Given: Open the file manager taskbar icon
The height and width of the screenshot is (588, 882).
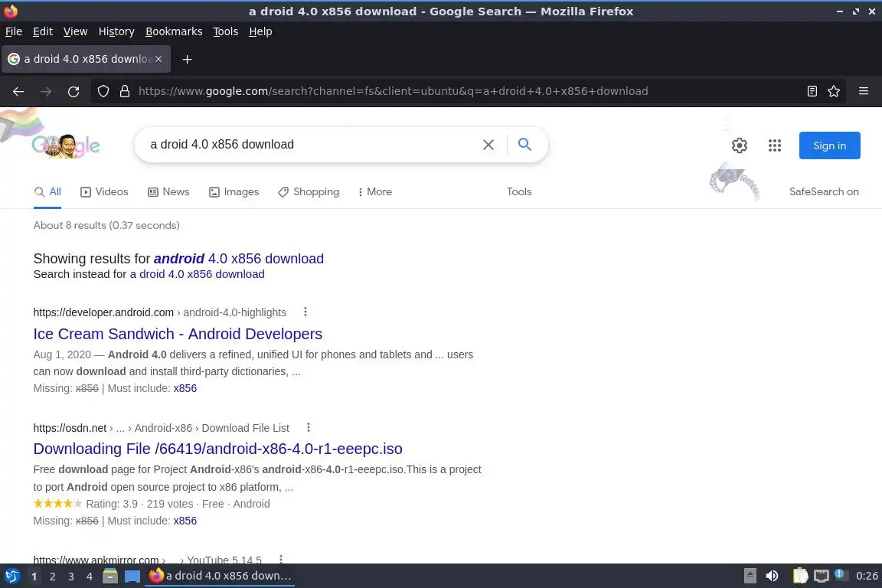Looking at the screenshot, I should [110, 576].
